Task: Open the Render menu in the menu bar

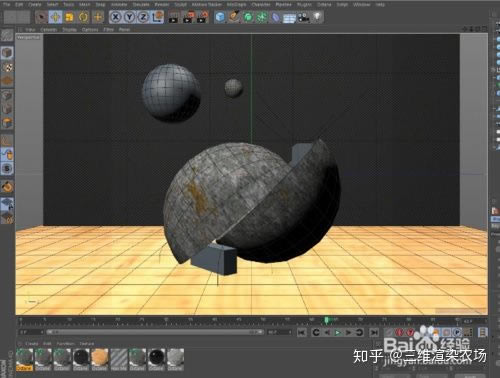Action: pyautogui.click(x=162, y=5)
